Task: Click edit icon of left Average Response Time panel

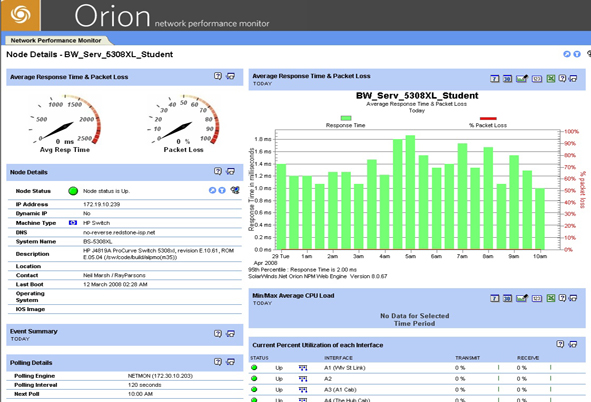Action: (231, 76)
